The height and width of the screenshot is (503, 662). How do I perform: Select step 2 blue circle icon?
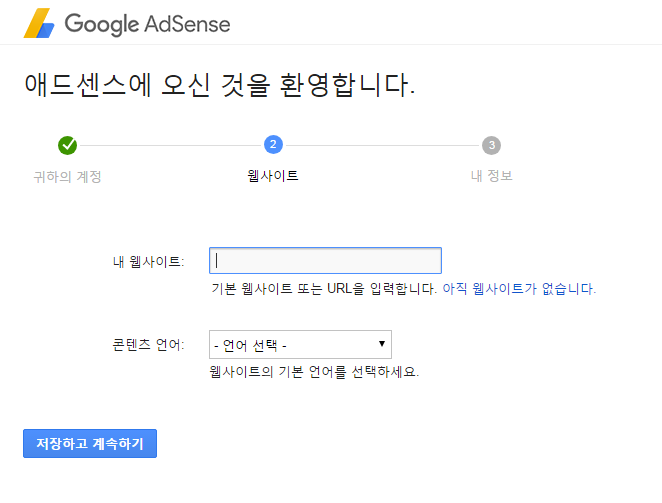tap(273, 145)
